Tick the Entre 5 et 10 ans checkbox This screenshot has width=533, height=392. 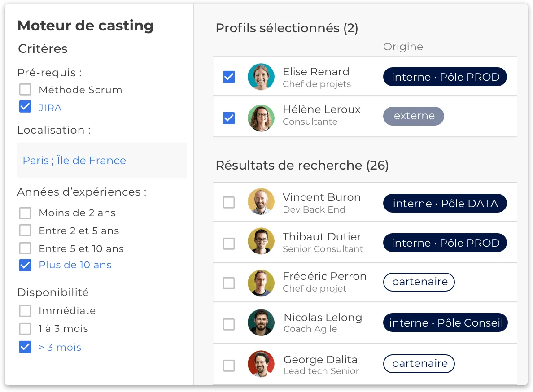(25, 248)
